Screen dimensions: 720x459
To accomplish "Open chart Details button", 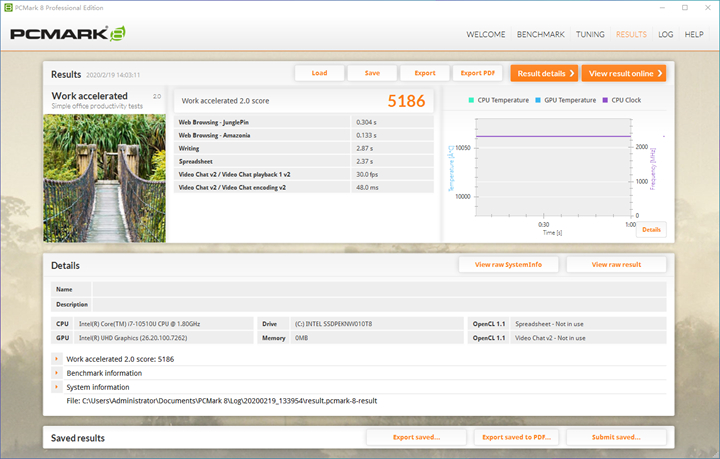I will click(651, 229).
